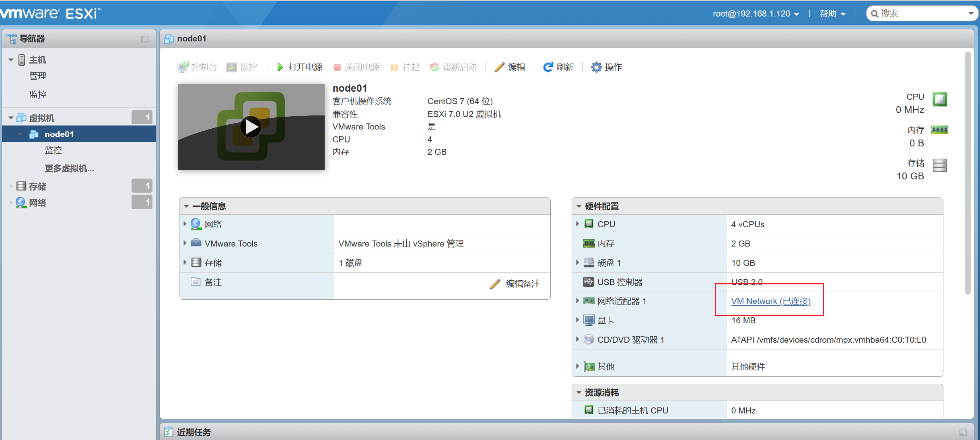Expand the Networking navigator node
The width and height of the screenshot is (980, 440).
pos(11,202)
